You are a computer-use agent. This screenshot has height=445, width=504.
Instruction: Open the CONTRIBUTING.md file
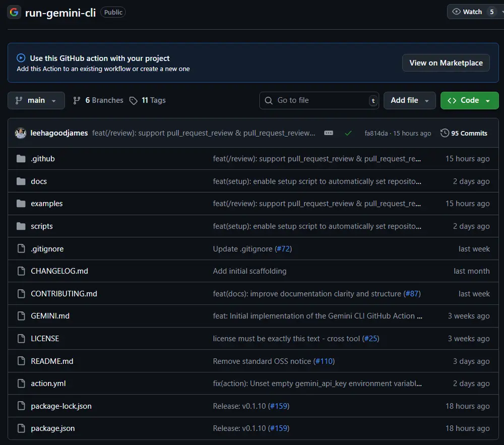point(64,293)
